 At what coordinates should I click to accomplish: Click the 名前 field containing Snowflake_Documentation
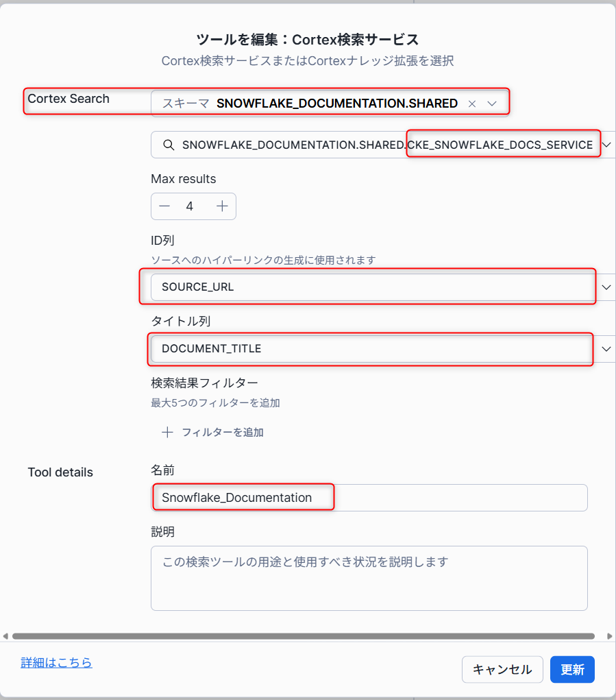pyautogui.click(x=369, y=498)
